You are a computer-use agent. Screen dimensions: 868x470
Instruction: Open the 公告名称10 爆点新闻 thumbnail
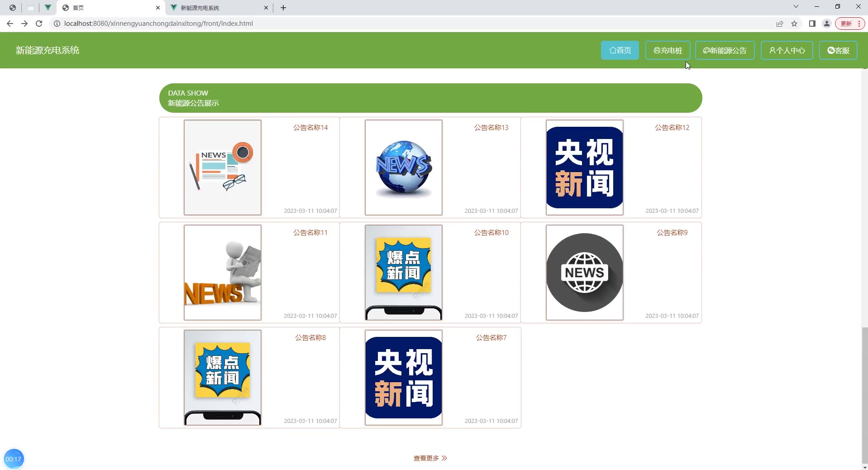coord(404,273)
